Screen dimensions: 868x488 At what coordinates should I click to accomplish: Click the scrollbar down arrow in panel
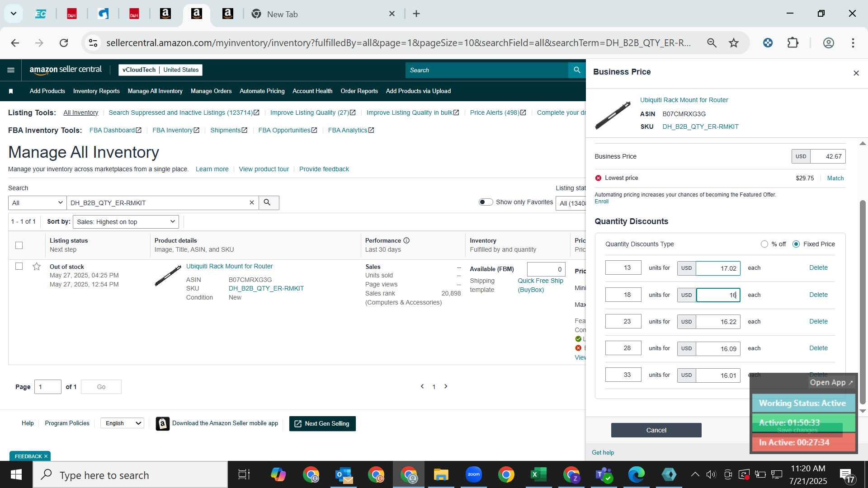(x=863, y=411)
